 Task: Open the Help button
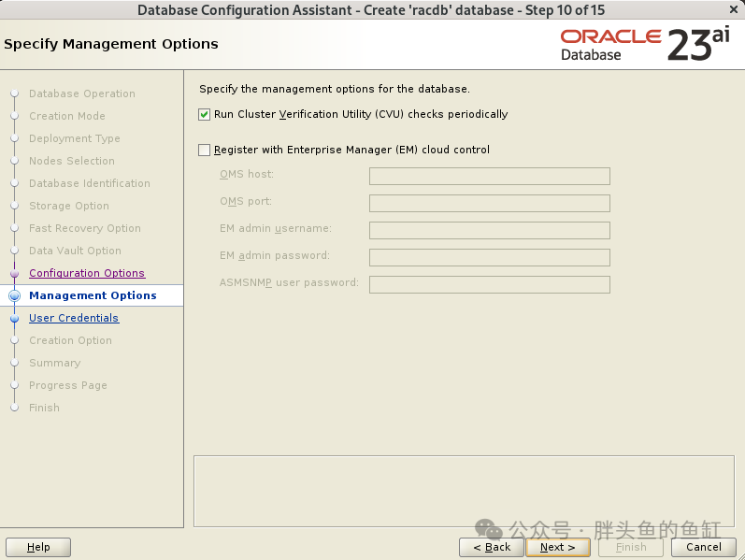click(38, 547)
